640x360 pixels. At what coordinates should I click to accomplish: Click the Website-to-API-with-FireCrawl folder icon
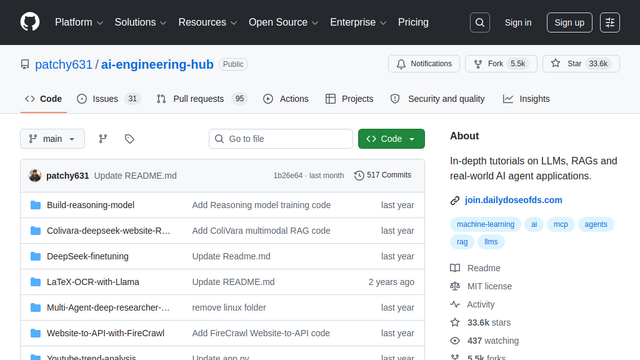(36, 333)
